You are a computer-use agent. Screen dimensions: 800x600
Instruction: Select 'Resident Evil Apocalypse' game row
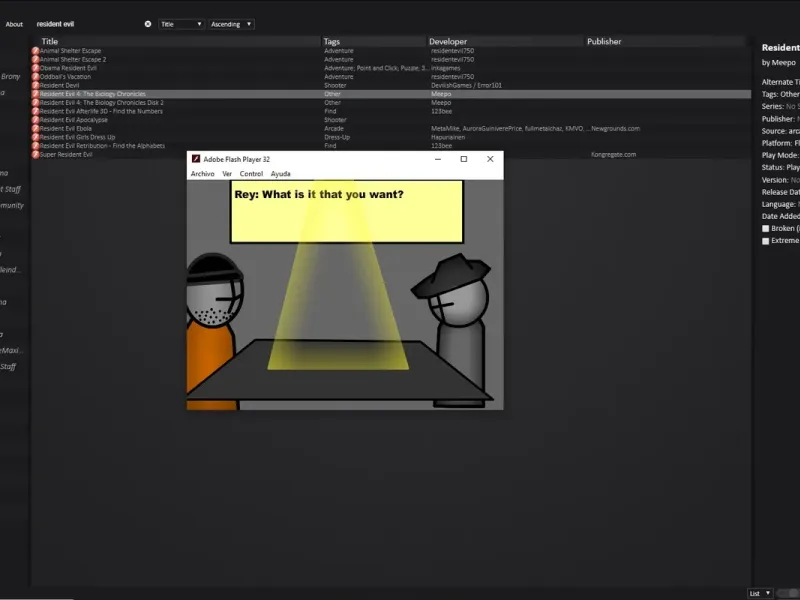coord(391,120)
